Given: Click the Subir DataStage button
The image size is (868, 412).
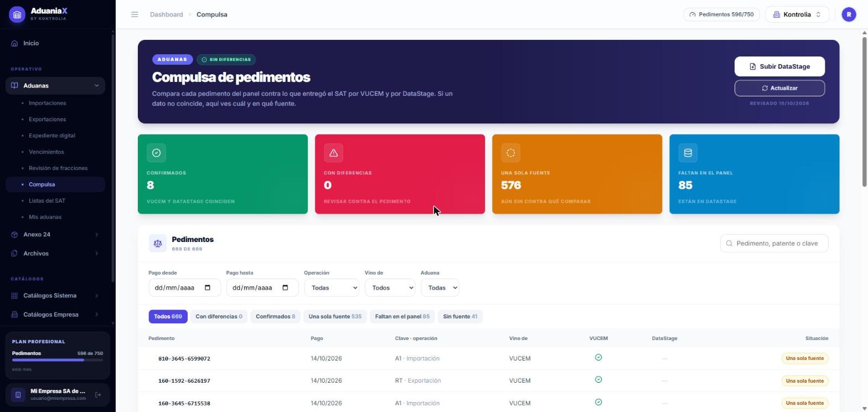Looking at the screenshot, I should [x=779, y=66].
